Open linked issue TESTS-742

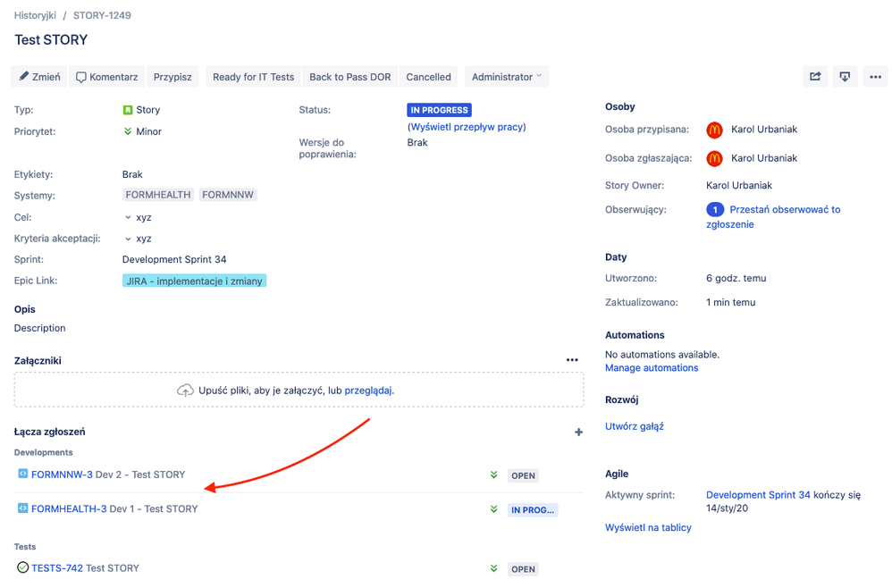point(57,568)
